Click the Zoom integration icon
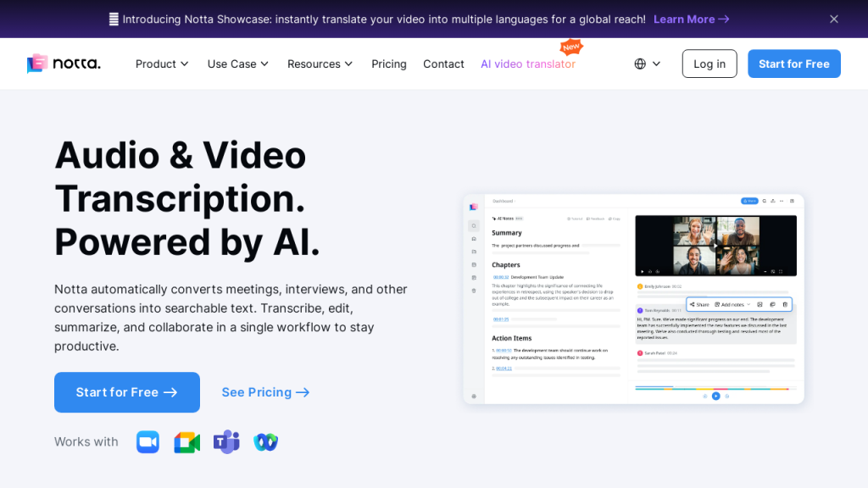 [x=147, y=441]
